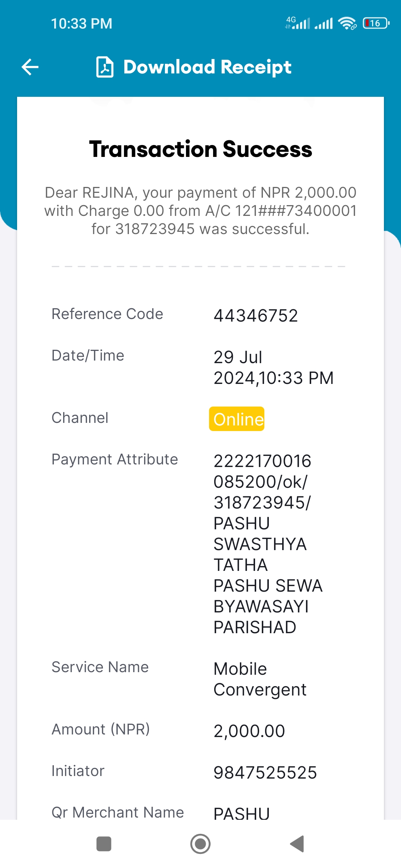Select the reference code value 44346752
This screenshot has width=401, height=868.
tap(256, 316)
